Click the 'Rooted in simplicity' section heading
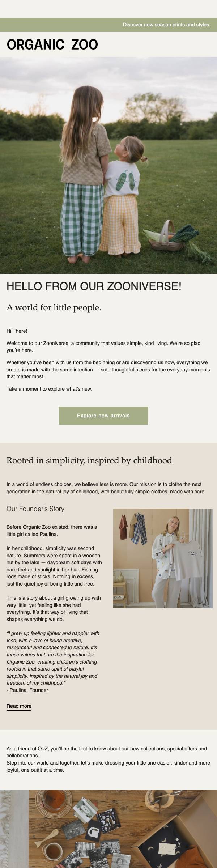The width and height of the screenshot is (217, 868). tap(89, 460)
